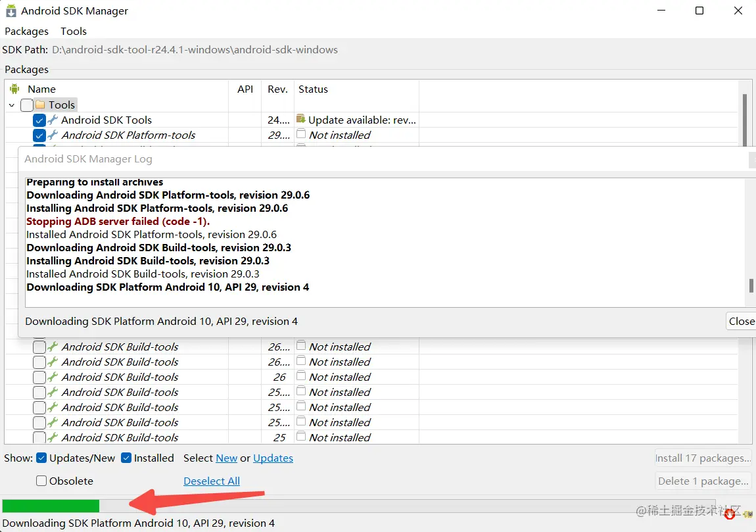Click the Tools folder icon
The image size is (756, 532).
(40, 105)
